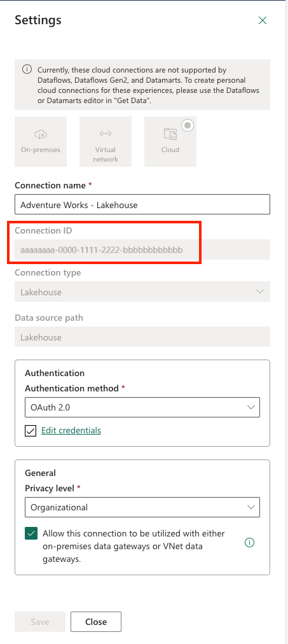288x644 pixels.
Task: Close the Settings panel with X icon
Action: point(263,20)
